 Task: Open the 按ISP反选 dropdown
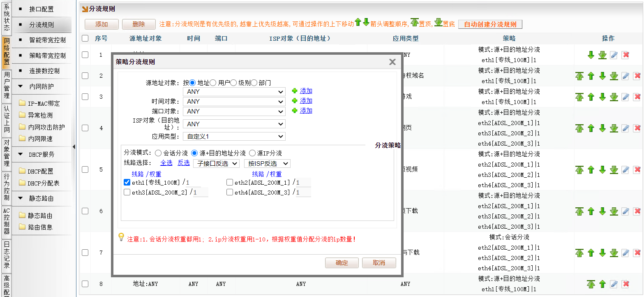click(x=267, y=163)
